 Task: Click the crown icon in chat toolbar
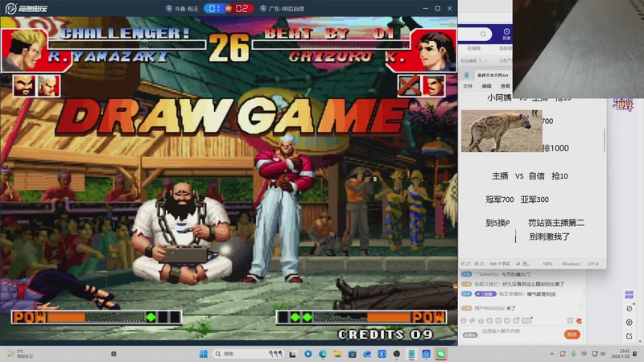[x=481, y=320]
